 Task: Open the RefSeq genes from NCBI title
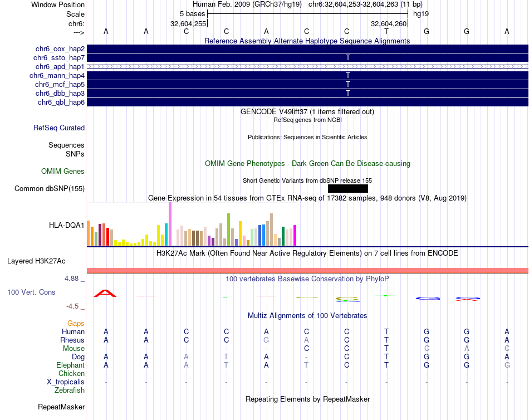pos(308,120)
